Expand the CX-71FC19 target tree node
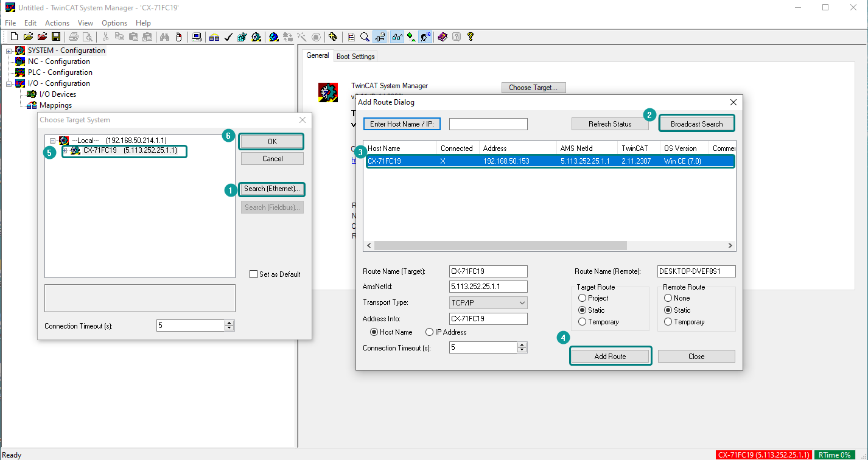The width and height of the screenshot is (868, 460). 65,150
